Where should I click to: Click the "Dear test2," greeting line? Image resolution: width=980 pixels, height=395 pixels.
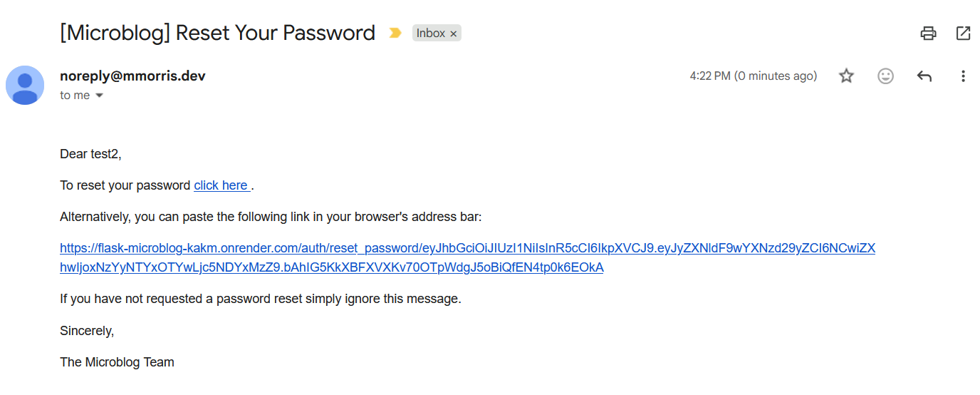point(90,153)
